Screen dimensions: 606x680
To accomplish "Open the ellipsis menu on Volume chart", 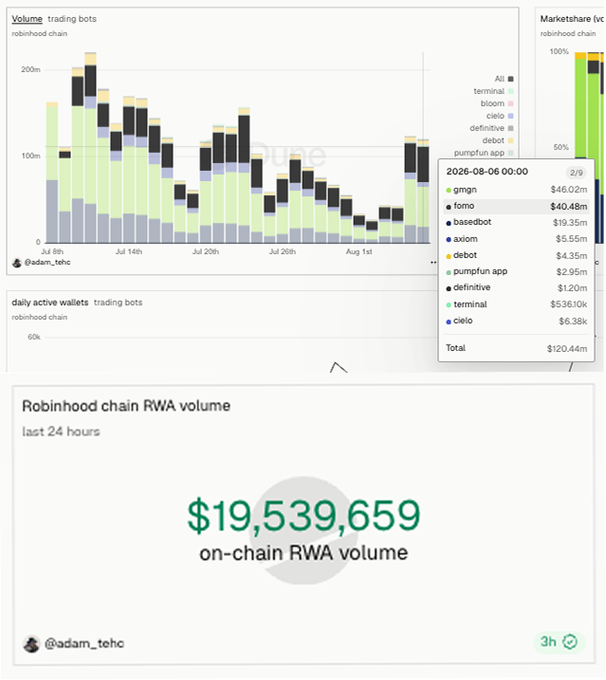I will [x=433, y=262].
